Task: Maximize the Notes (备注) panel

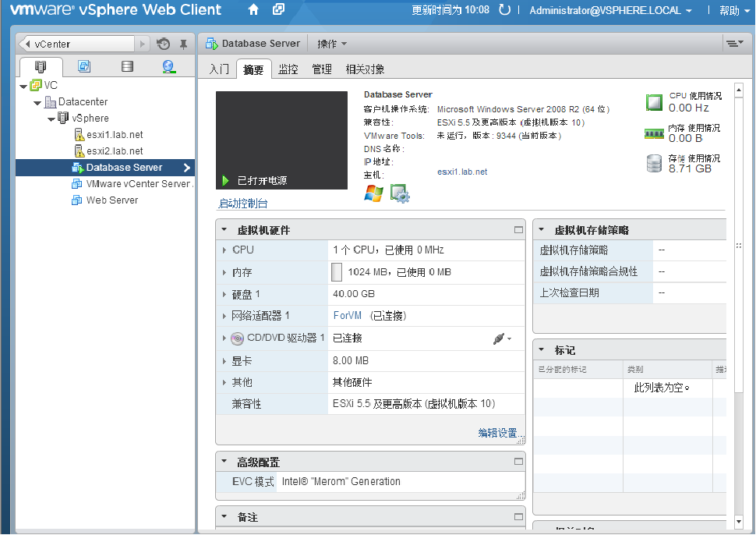Action: click(518, 516)
